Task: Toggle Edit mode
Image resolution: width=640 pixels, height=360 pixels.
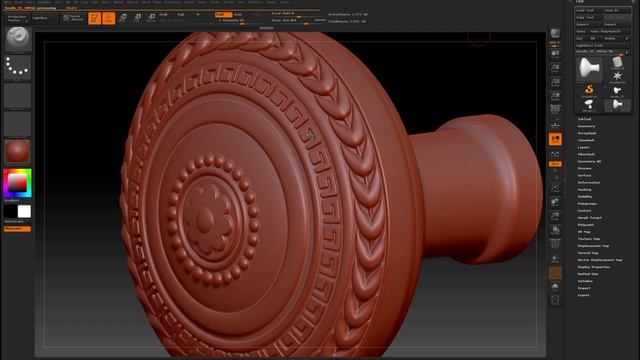Action: coord(95,18)
